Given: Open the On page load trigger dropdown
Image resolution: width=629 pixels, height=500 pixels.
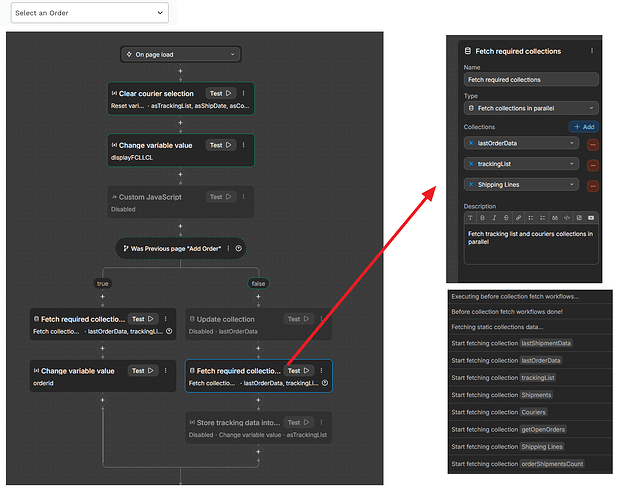Looking at the screenshot, I should (x=181, y=54).
